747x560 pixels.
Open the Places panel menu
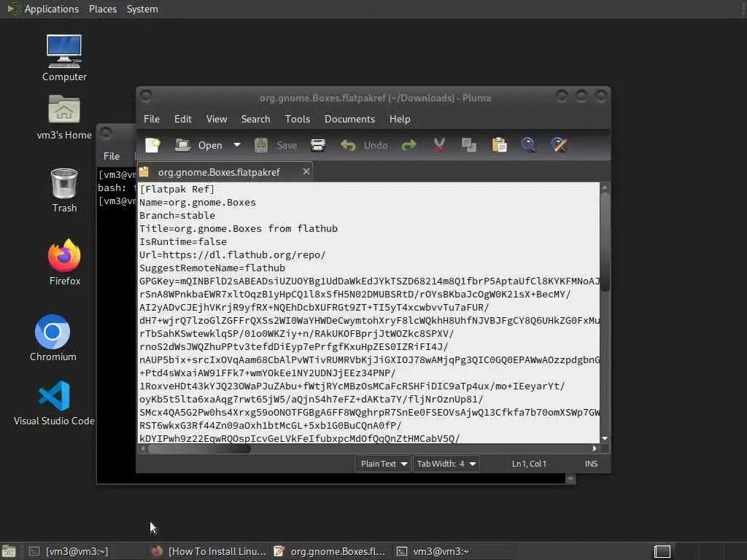point(102,9)
